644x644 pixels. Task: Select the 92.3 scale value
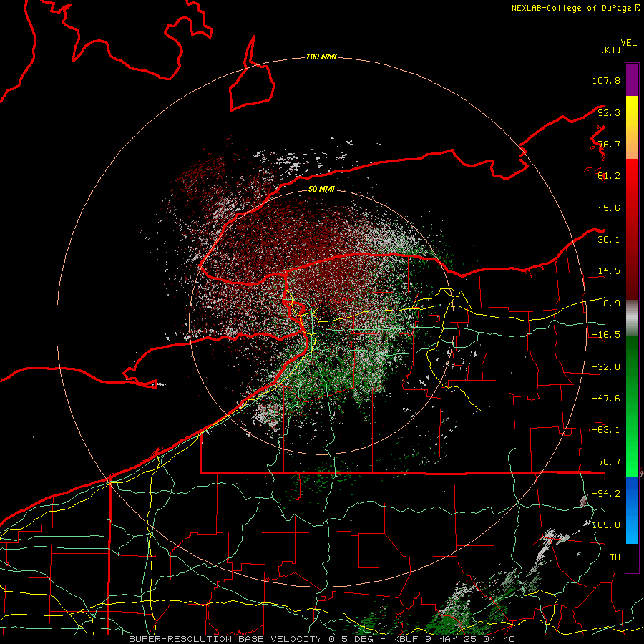(609, 112)
